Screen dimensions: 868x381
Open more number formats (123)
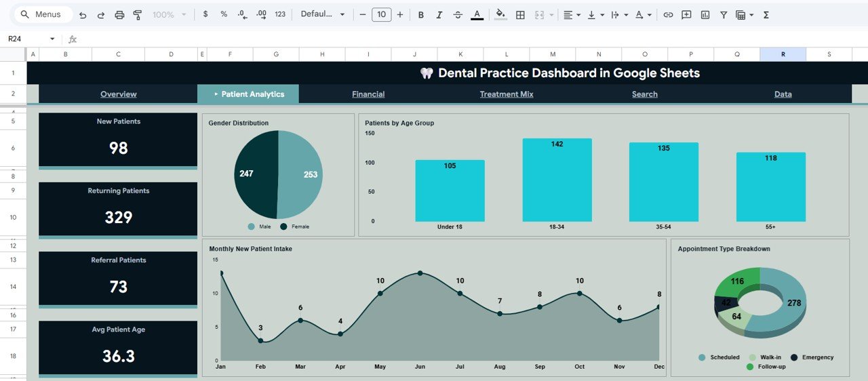click(x=280, y=14)
